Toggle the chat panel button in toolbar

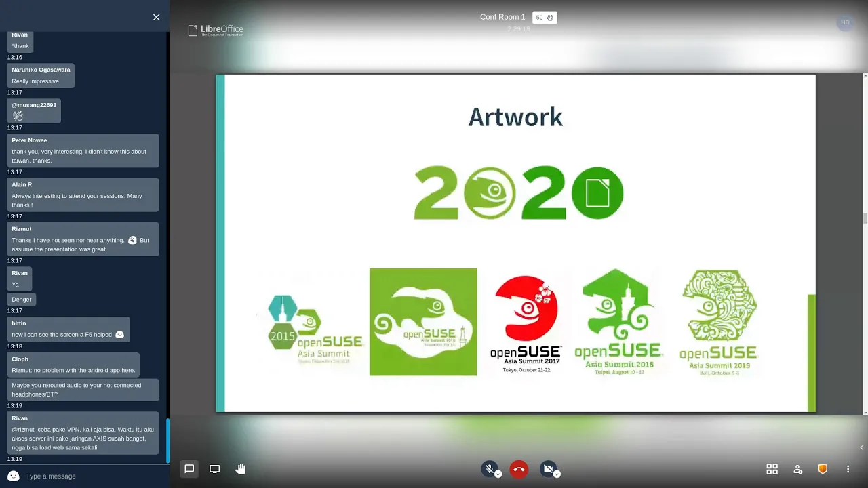(189, 469)
